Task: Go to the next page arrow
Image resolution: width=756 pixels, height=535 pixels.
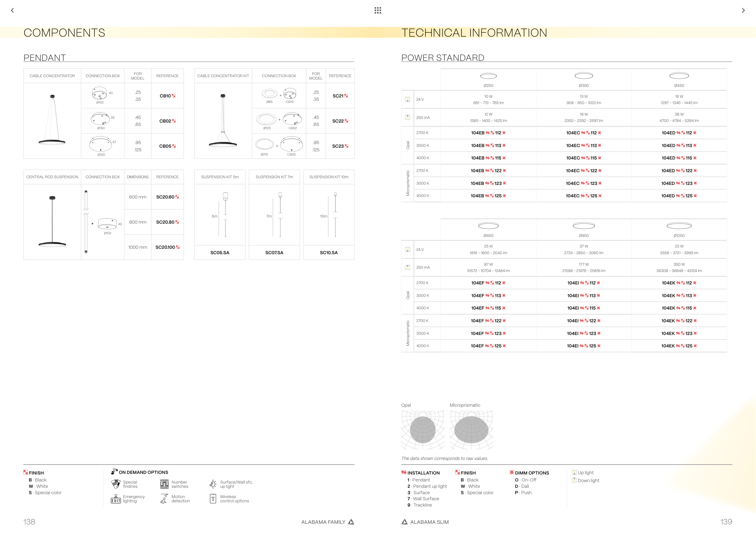Action: (743, 11)
